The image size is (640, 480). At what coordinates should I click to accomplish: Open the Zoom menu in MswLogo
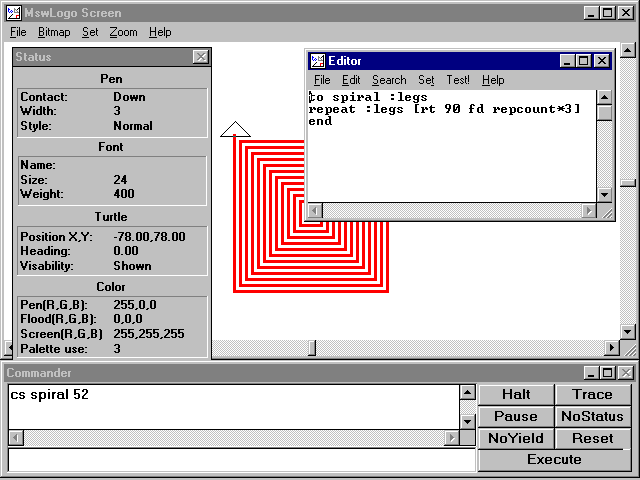[123, 32]
